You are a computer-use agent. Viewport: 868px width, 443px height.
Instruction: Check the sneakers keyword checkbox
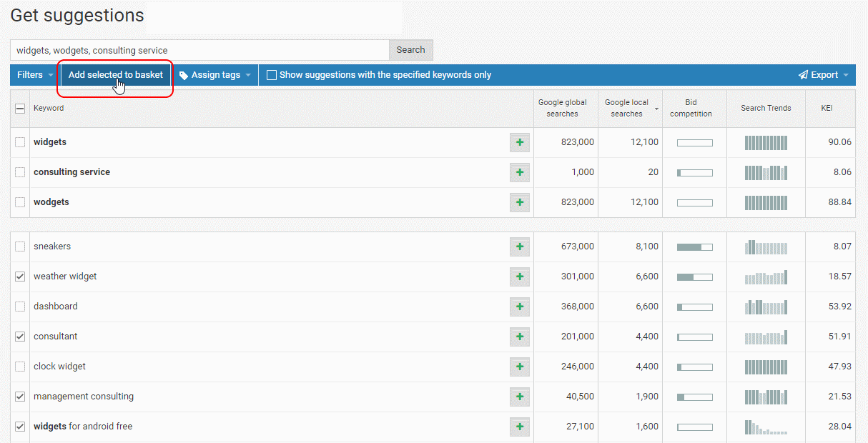pyautogui.click(x=20, y=247)
